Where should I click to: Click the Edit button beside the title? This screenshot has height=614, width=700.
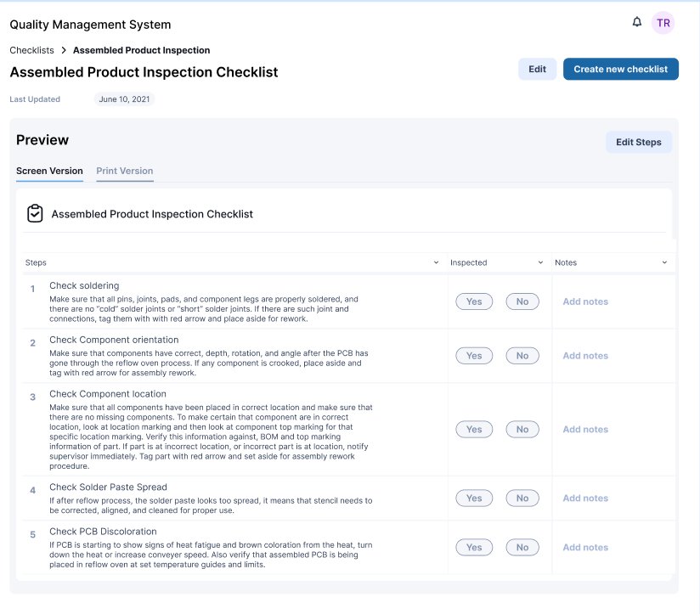click(537, 70)
